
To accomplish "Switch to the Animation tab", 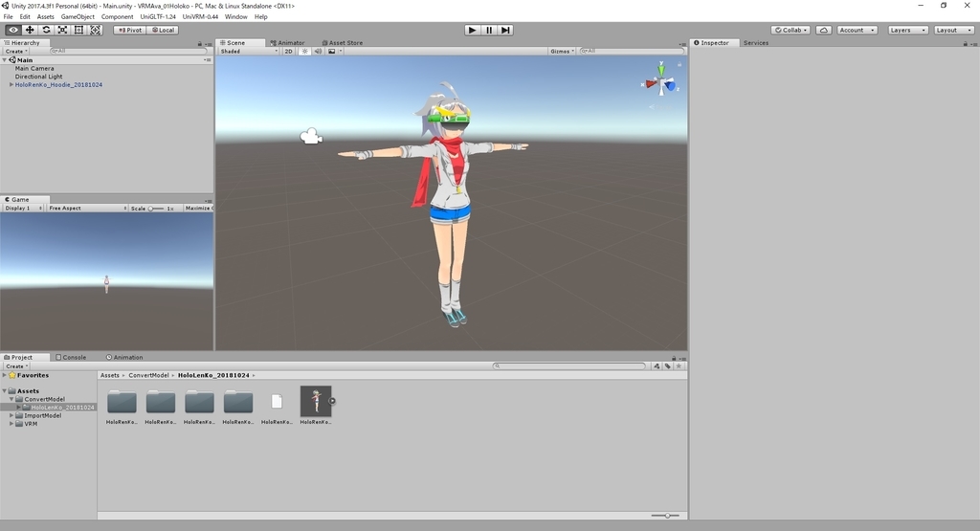I will point(124,357).
